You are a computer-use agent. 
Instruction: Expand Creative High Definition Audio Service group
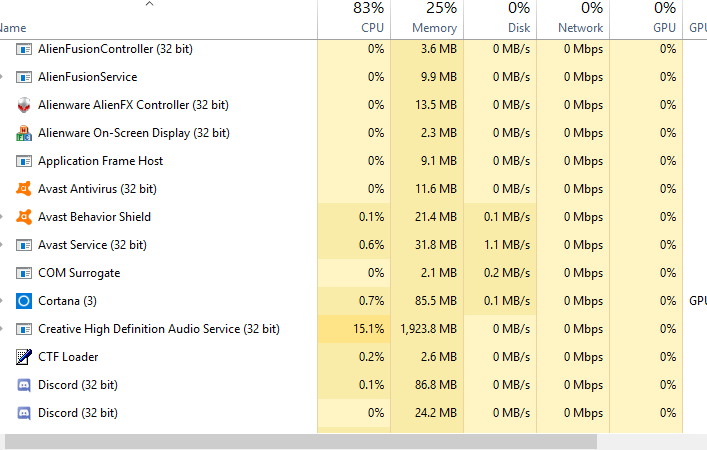[x=2, y=329]
